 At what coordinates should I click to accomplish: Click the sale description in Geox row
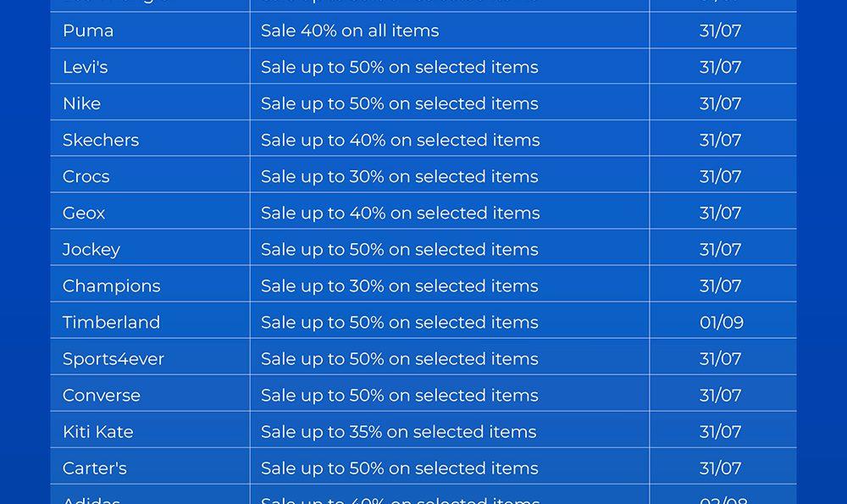[x=400, y=213]
